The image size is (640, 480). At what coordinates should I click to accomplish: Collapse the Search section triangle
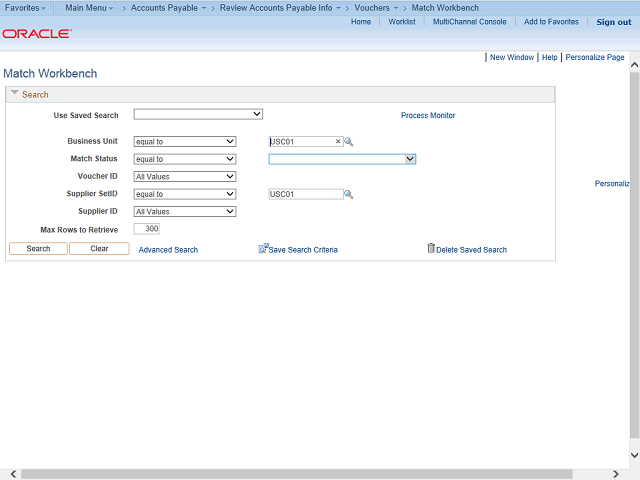[x=15, y=93]
